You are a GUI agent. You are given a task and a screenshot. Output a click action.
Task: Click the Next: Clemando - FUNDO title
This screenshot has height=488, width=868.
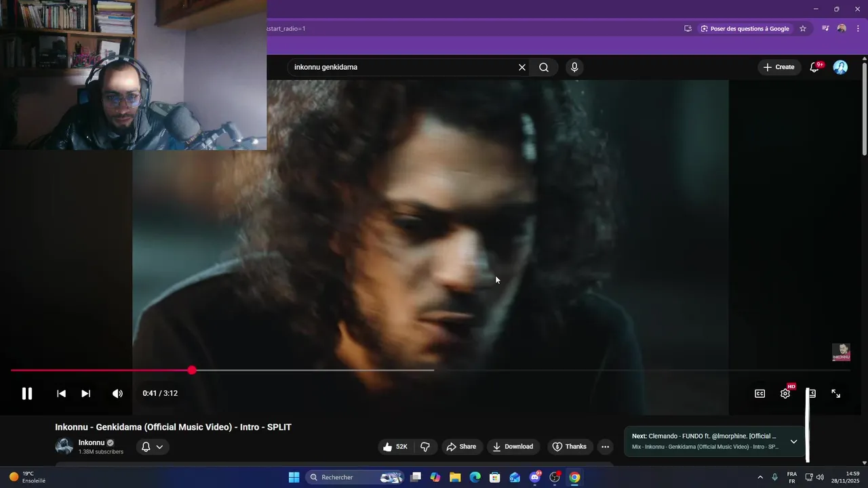[x=704, y=436]
